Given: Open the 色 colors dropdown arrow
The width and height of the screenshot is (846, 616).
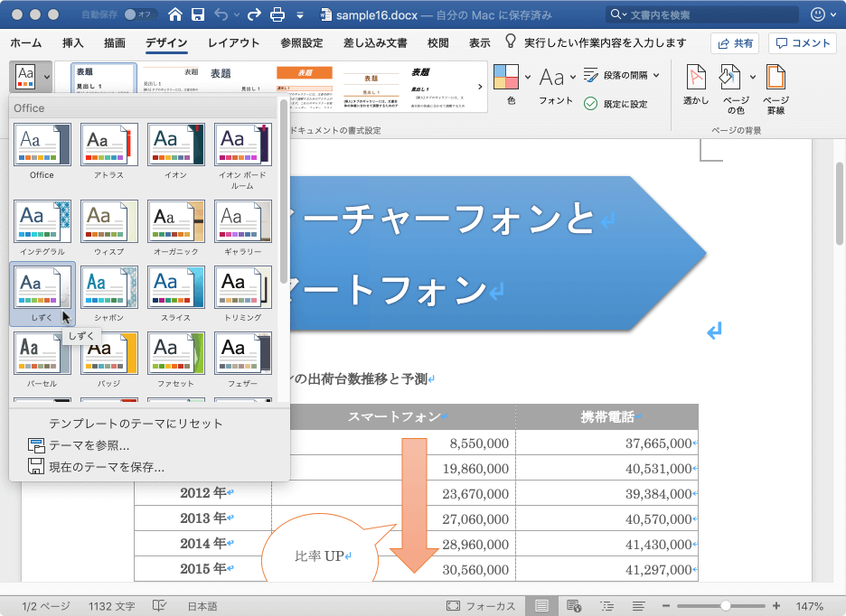Looking at the screenshot, I should click(528, 77).
